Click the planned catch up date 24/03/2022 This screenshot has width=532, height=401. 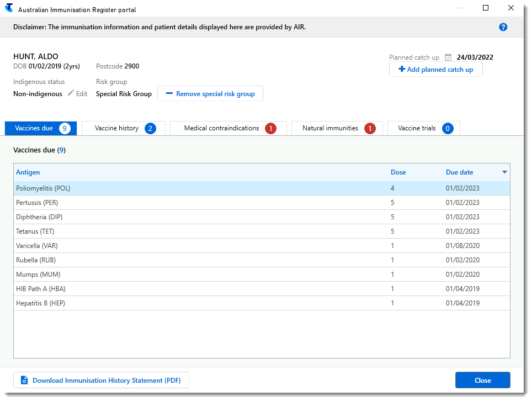pos(475,57)
